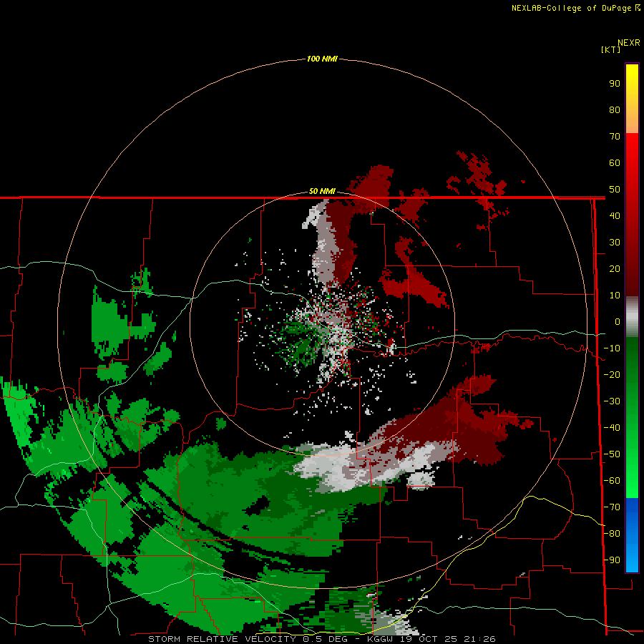Click the [KT] units label

tap(610, 49)
